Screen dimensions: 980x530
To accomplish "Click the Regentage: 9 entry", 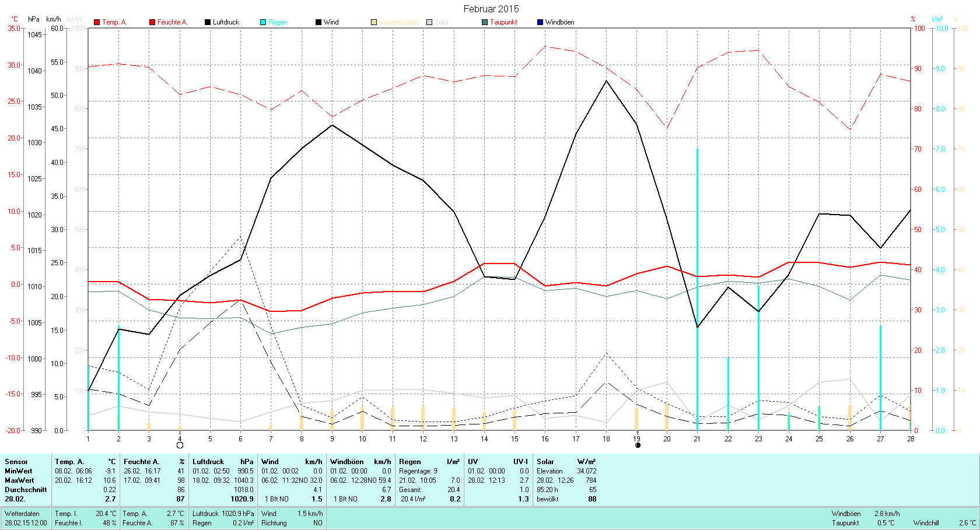I will 418,471.
